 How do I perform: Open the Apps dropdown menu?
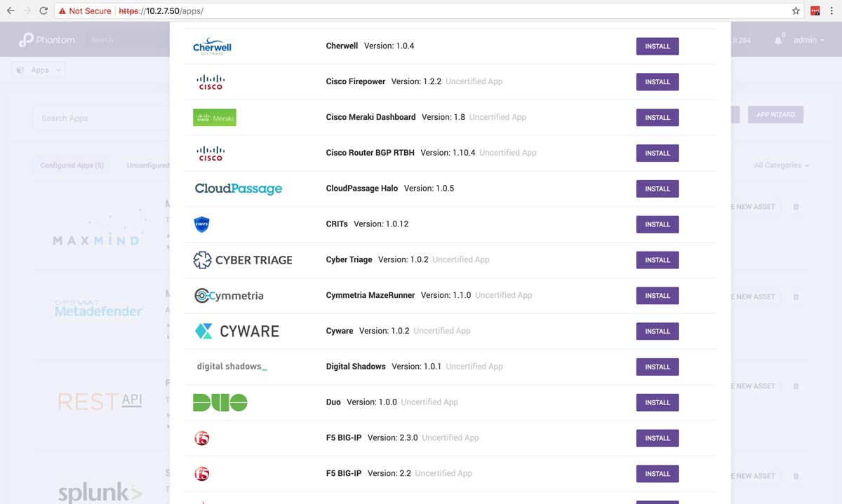39,70
